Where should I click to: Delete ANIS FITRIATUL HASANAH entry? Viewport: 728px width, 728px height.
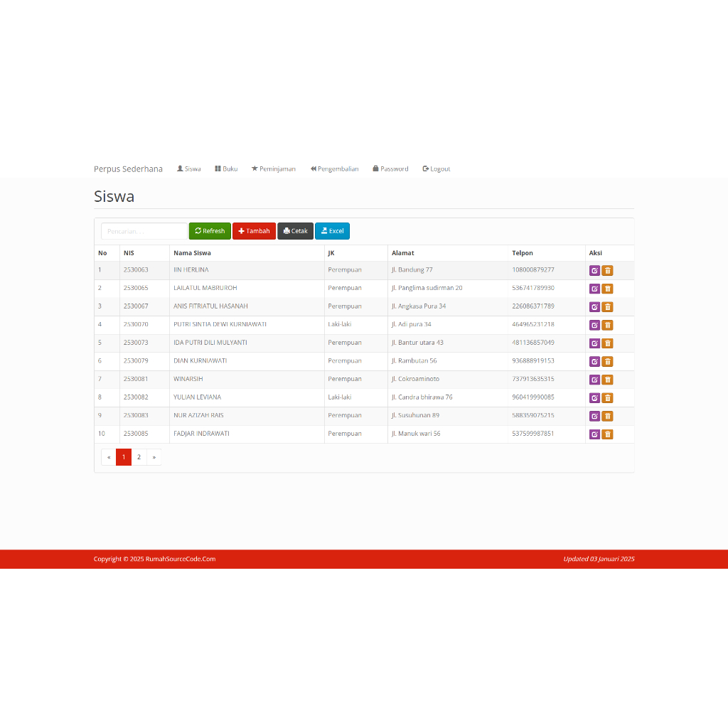[607, 307]
